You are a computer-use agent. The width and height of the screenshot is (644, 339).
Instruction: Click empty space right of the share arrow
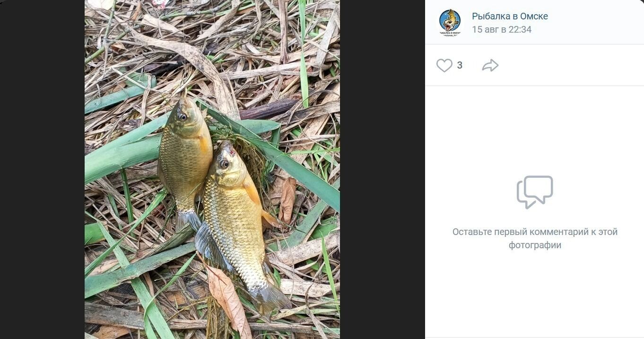tap(567, 65)
